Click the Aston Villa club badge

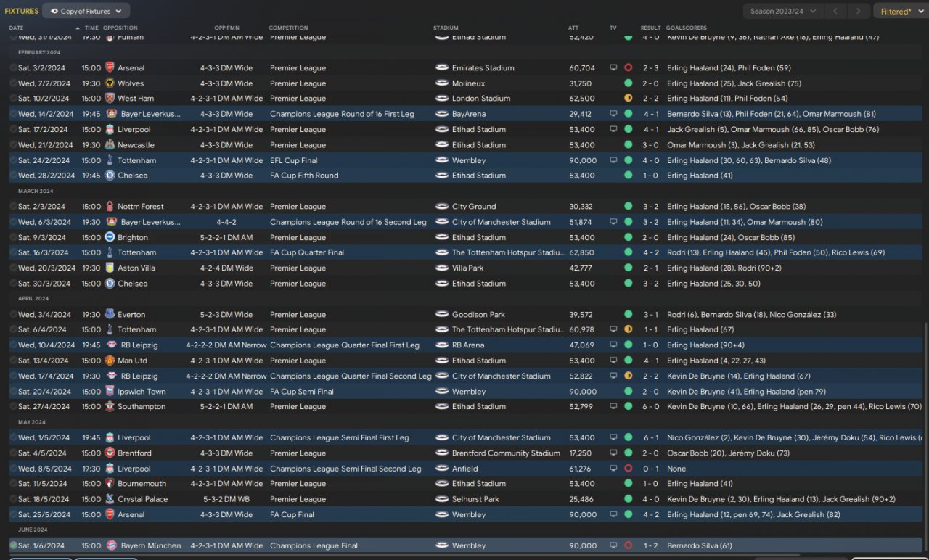click(x=110, y=268)
